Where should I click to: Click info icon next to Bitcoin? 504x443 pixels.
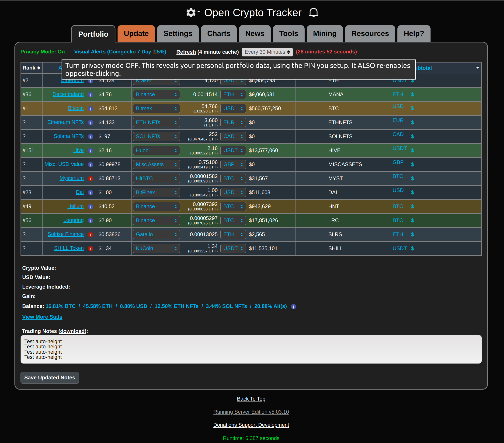coord(90,109)
